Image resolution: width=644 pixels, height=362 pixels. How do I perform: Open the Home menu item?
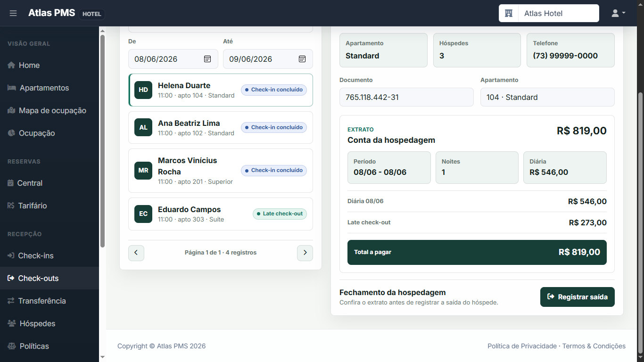[50, 65]
